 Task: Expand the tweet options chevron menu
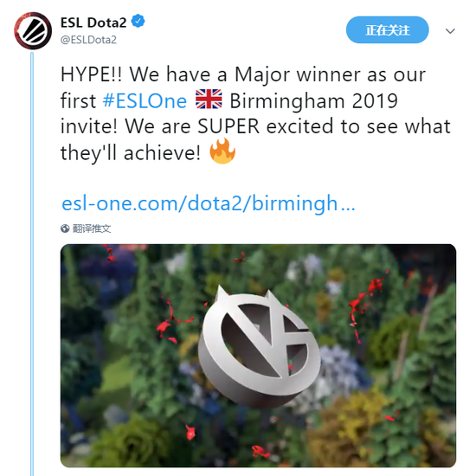coord(450,31)
